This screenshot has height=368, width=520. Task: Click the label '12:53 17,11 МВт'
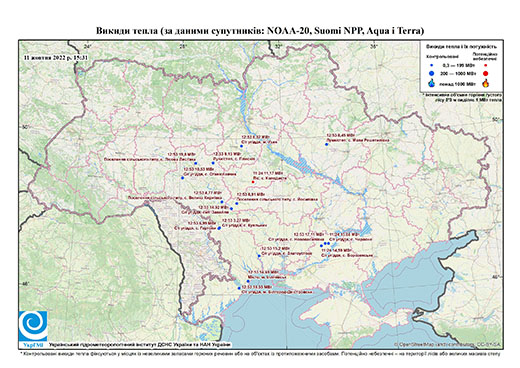tap(309, 235)
